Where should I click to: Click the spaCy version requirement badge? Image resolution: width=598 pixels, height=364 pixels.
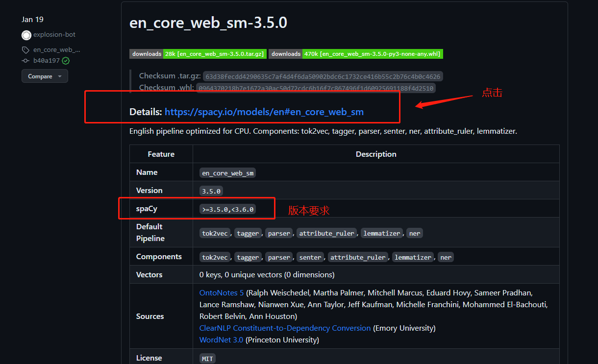228,209
